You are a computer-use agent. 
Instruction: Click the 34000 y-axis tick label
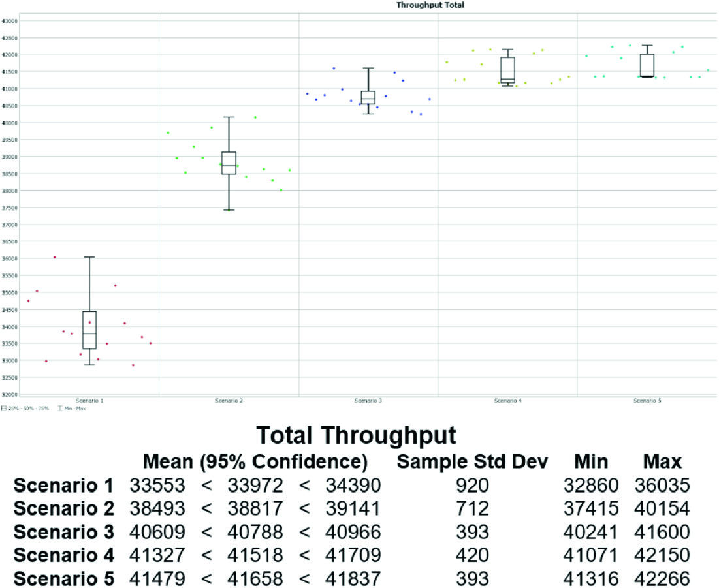click(10, 327)
